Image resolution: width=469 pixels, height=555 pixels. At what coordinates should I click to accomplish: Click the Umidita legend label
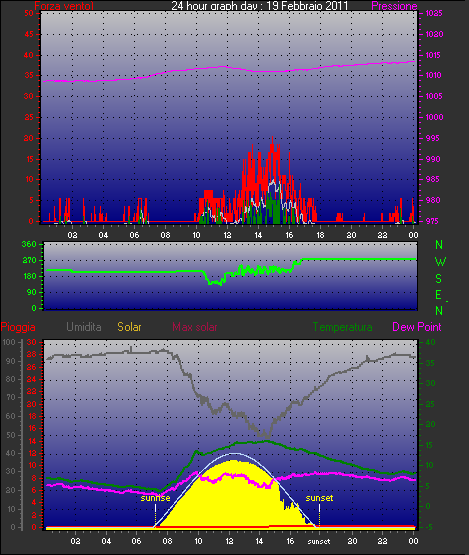click(84, 327)
